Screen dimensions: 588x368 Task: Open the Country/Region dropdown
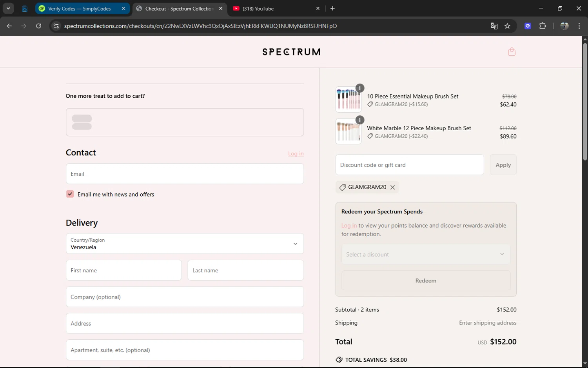click(185, 244)
